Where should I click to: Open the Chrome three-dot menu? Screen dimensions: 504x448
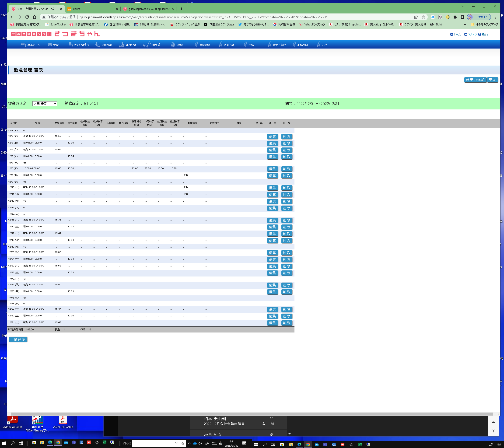point(495,17)
